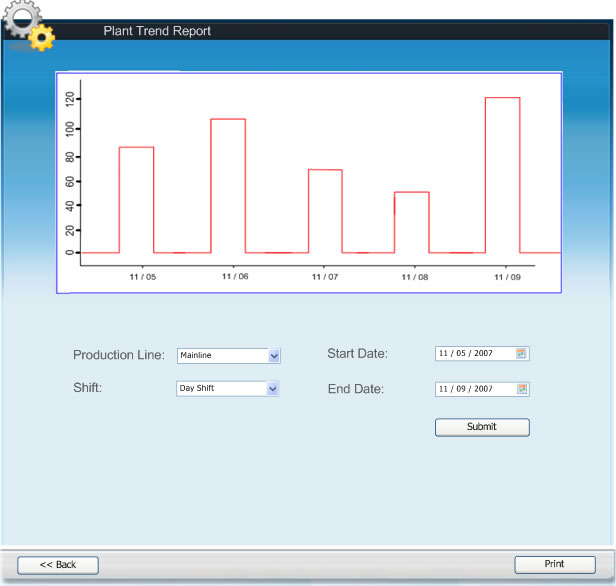
Task: Click the Plant Trend Report title
Action: point(157,31)
